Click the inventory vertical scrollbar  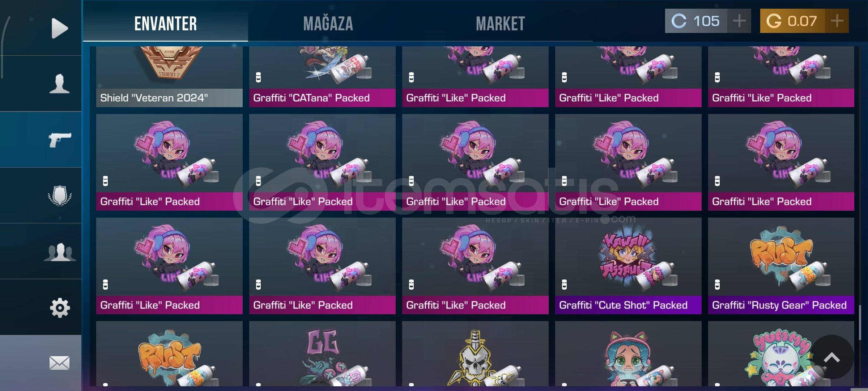pos(860,322)
